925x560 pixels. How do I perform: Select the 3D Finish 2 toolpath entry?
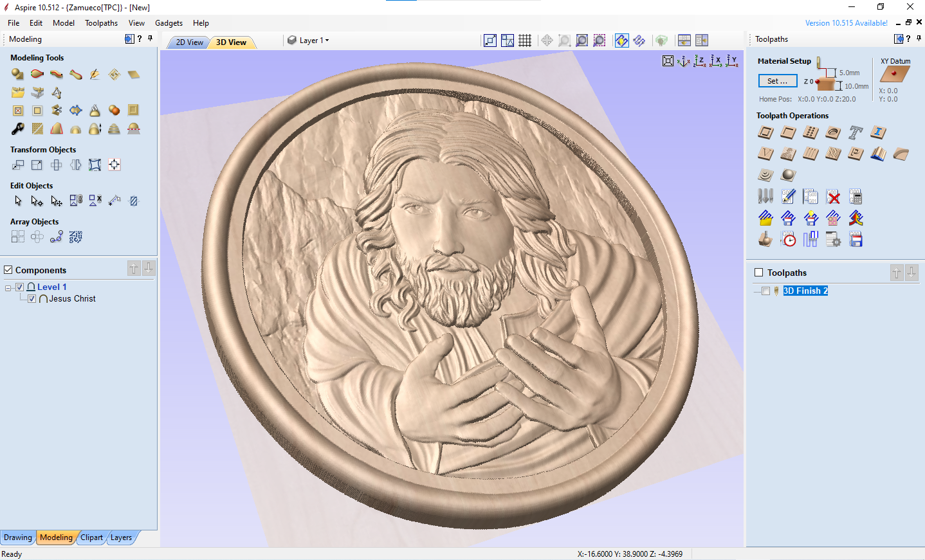[x=805, y=291]
